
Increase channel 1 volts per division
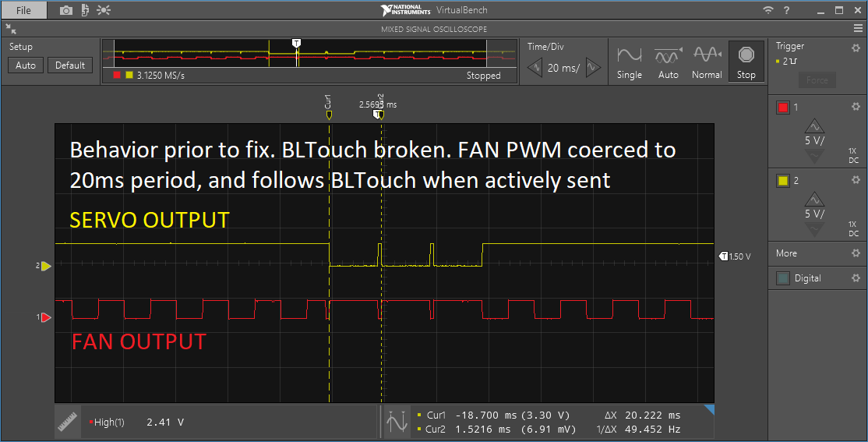[x=813, y=126]
